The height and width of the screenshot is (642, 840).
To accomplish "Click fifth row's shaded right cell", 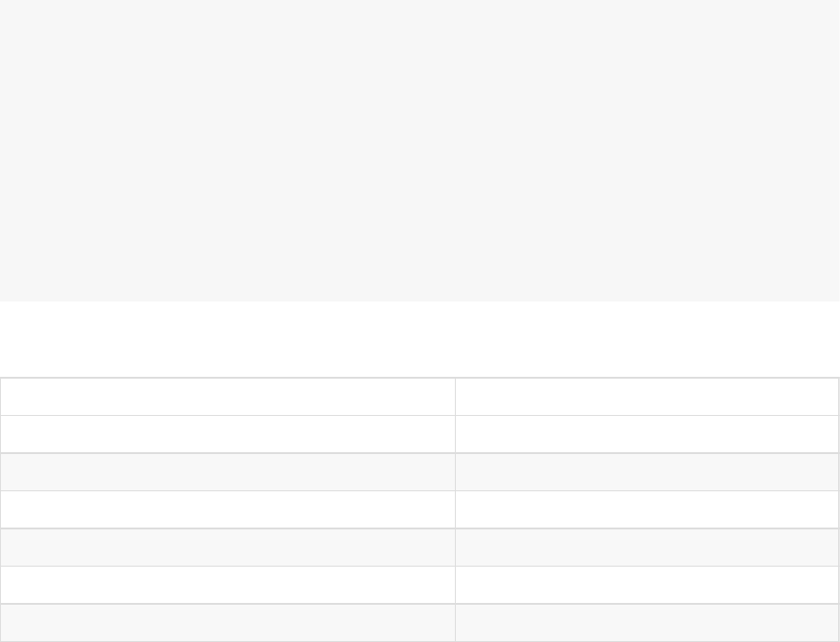I will point(647,547).
